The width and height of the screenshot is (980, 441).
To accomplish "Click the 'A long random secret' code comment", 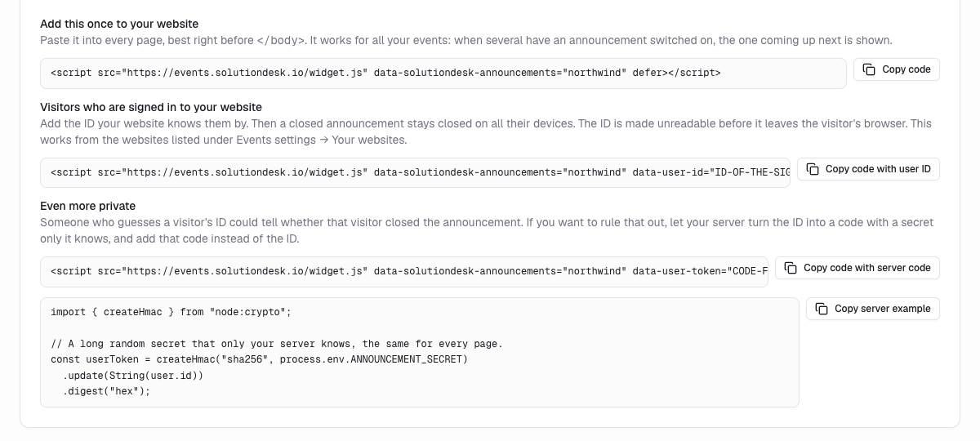I will 277,344.
